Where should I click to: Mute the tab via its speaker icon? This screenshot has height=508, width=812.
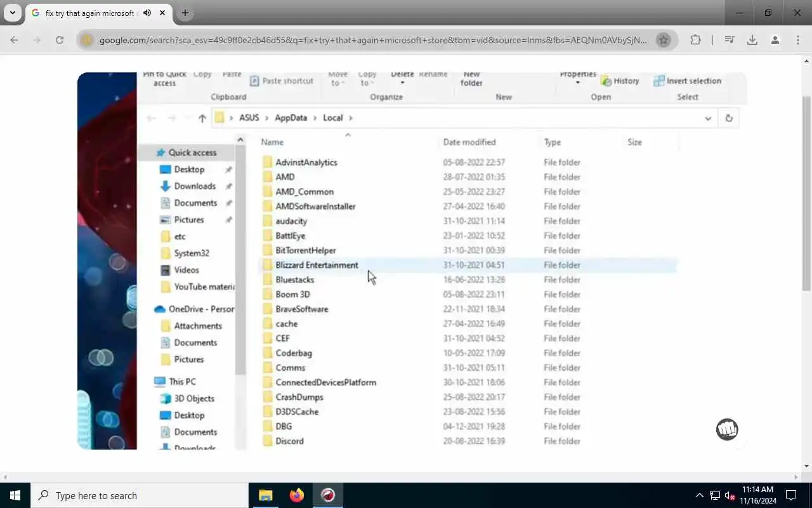pyautogui.click(x=147, y=13)
